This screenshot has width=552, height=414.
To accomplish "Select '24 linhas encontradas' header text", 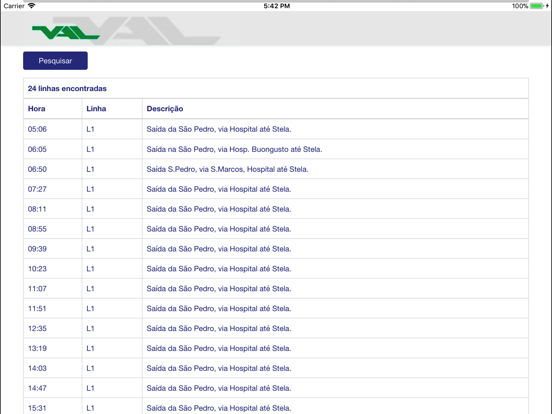I will point(67,88).
